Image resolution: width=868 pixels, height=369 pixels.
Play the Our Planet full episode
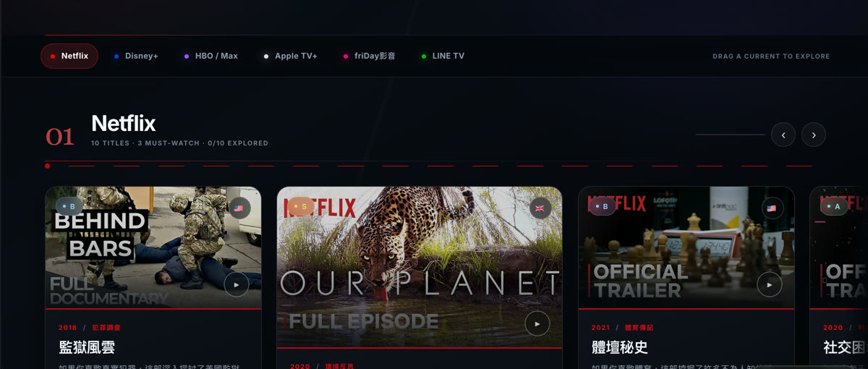pyautogui.click(x=537, y=323)
